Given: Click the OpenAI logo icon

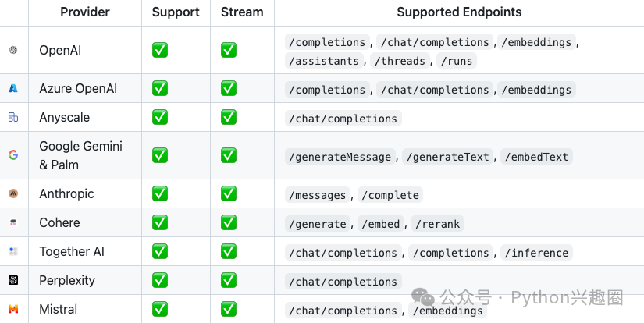Looking at the screenshot, I should (13, 50).
